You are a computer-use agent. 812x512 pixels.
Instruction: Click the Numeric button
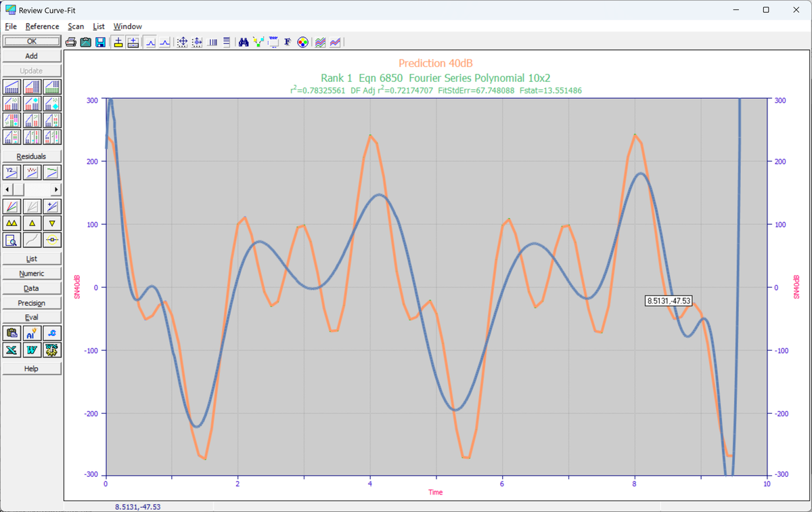click(32, 274)
